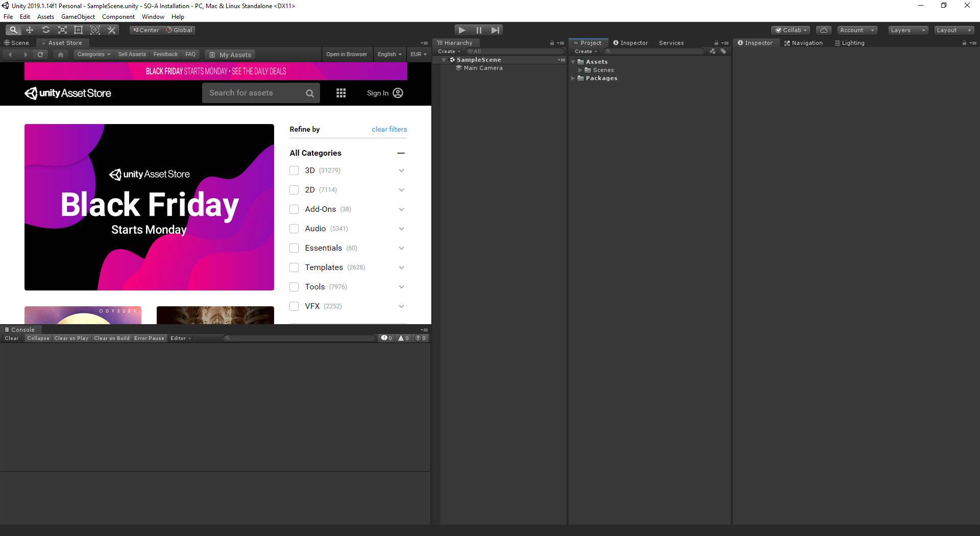Toggle console warning messages counter
This screenshot has height=536, width=980.
403,338
